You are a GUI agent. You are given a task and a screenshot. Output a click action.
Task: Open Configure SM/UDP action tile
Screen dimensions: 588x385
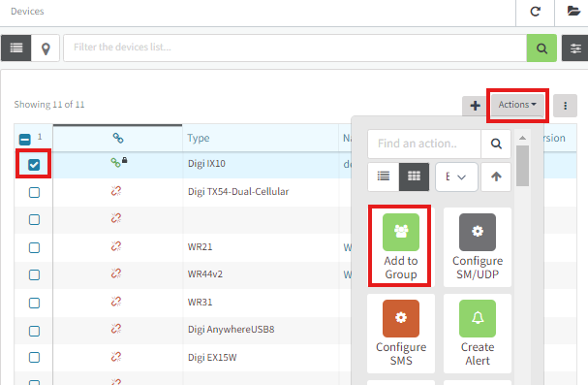coord(478,247)
